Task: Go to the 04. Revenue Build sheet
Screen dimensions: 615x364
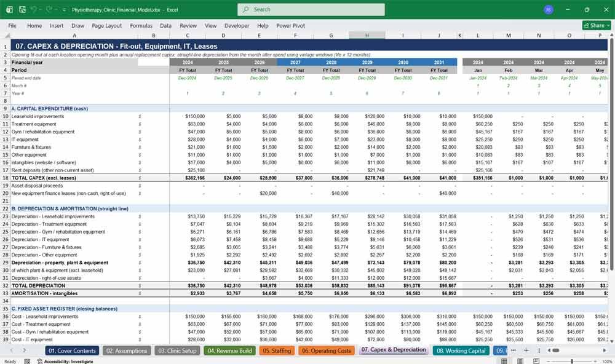Action: (229, 350)
